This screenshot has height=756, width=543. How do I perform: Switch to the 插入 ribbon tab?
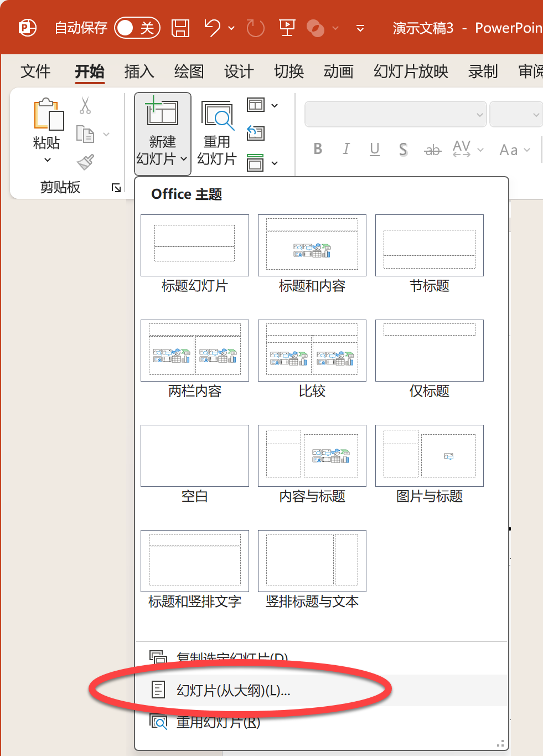[x=138, y=71]
